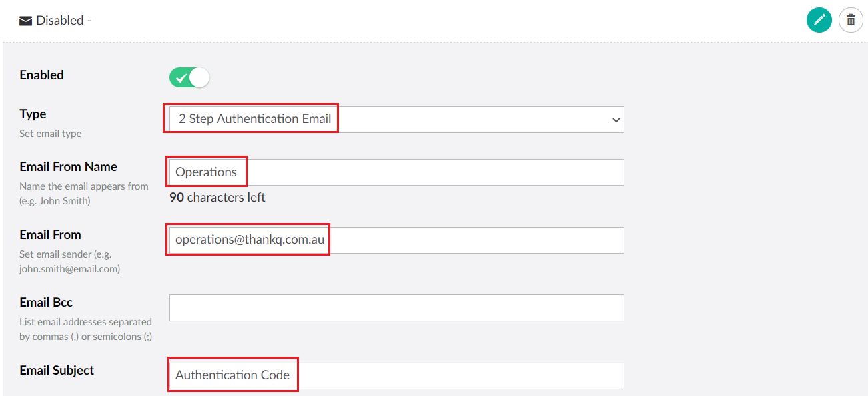Click the chevron arrow of Type dropdown
Screen dimensions: 868x396
[615, 120]
